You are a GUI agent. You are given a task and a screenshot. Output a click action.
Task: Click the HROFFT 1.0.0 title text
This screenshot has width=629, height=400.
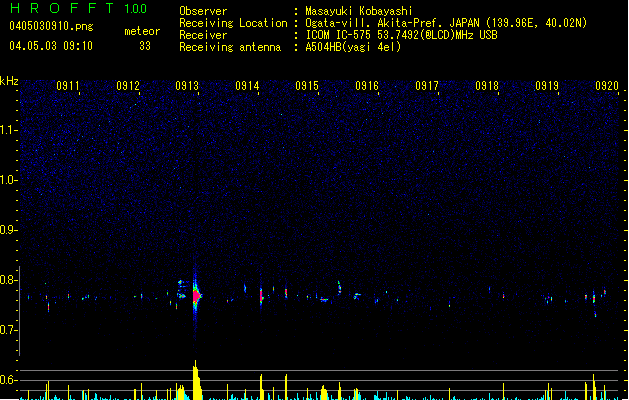(78, 8)
